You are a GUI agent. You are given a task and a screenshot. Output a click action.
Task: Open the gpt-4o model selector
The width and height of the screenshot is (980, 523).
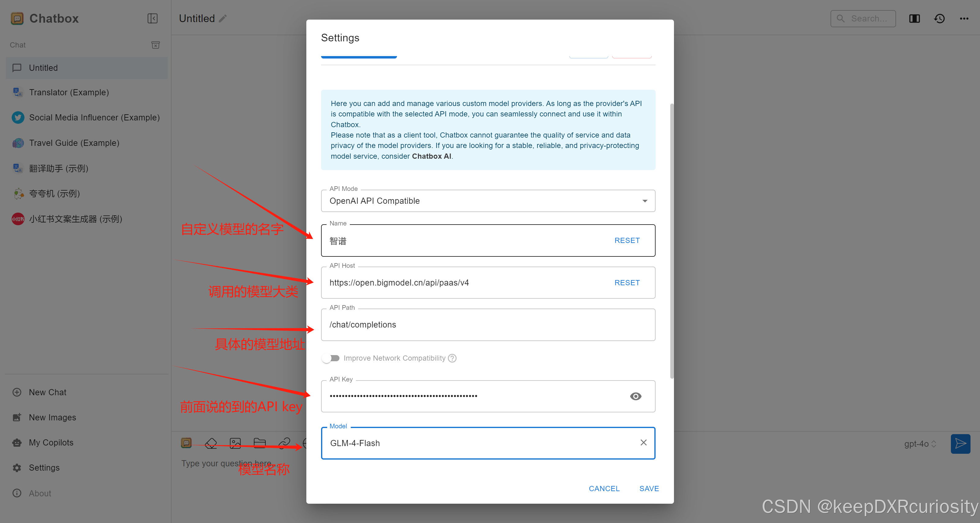click(920, 444)
